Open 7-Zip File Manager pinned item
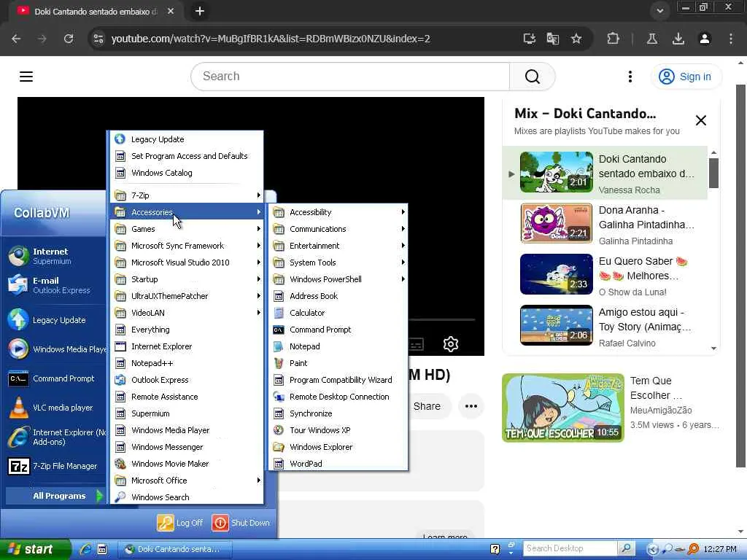This screenshot has height=560, width=747. coord(55,466)
